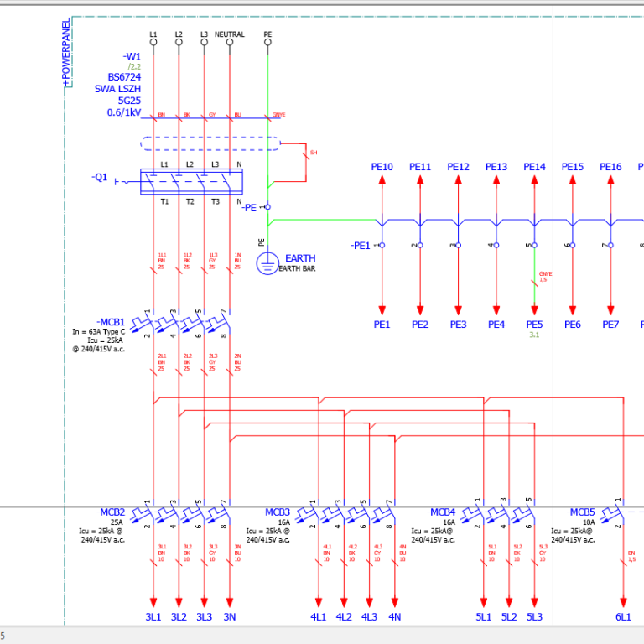The width and height of the screenshot is (644, 644).
Task: Select the NEUTRAL incoming terminal circle
Action: tap(230, 42)
